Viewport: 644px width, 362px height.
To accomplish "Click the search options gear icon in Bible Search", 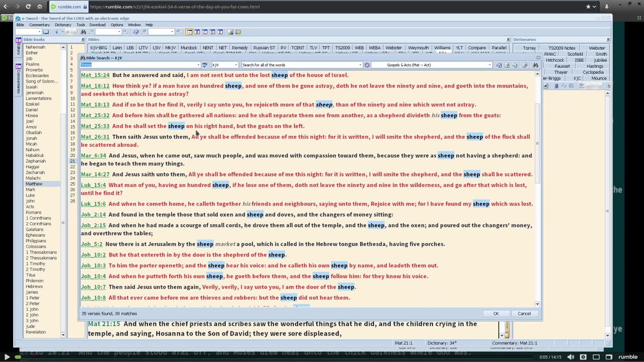I will (x=367, y=65).
